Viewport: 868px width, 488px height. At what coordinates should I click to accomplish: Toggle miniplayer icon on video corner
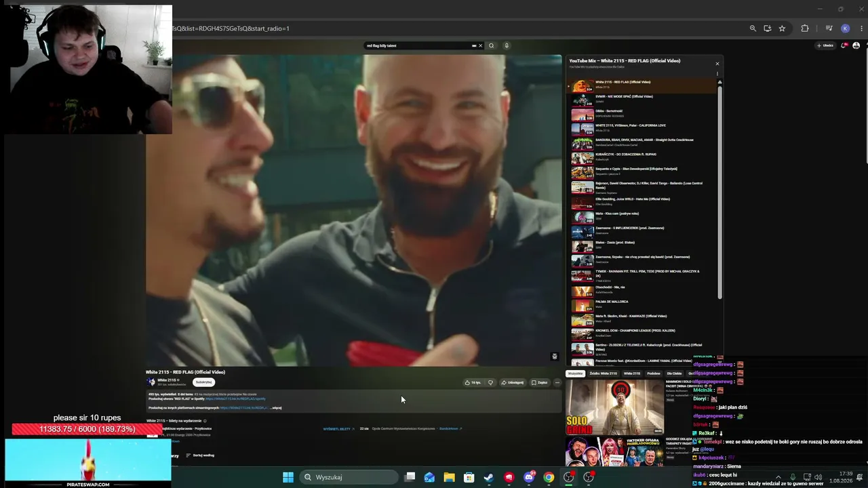coord(554,357)
